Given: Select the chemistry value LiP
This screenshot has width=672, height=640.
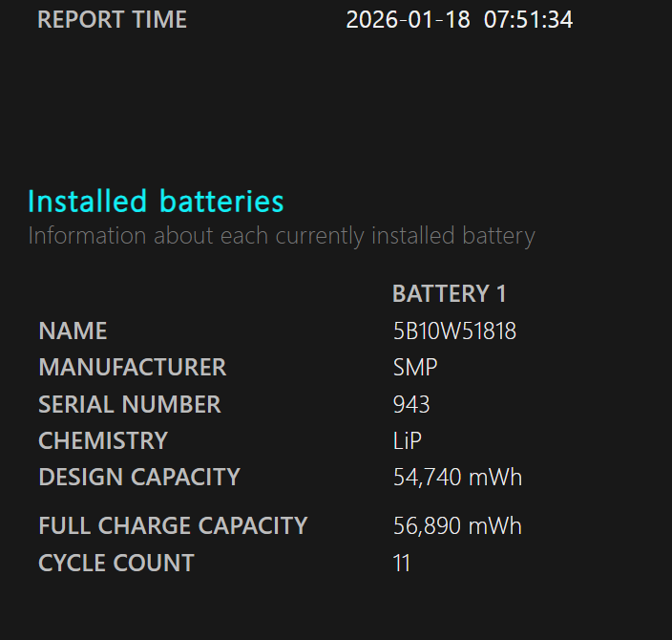Looking at the screenshot, I should click(408, 440).
